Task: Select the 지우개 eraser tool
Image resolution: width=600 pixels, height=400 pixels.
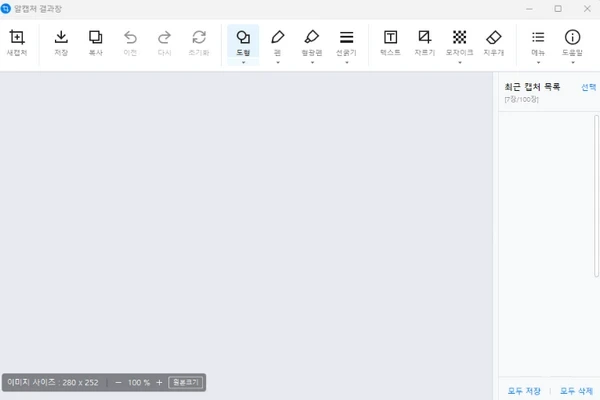Action: (x=494, y=42)
